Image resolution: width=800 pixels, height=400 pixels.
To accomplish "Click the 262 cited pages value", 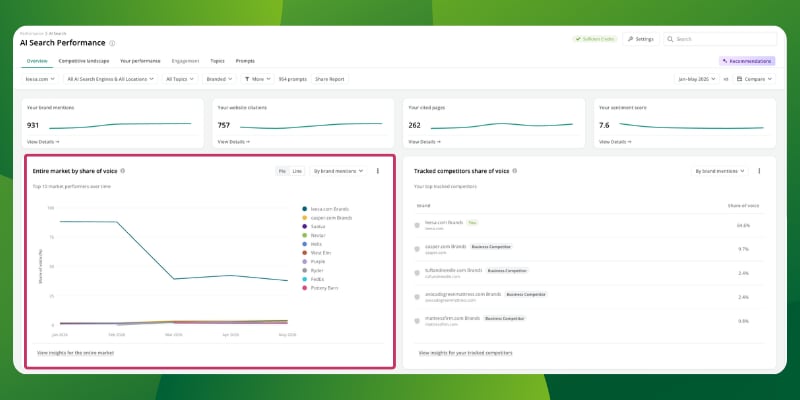I will (414, 125).
